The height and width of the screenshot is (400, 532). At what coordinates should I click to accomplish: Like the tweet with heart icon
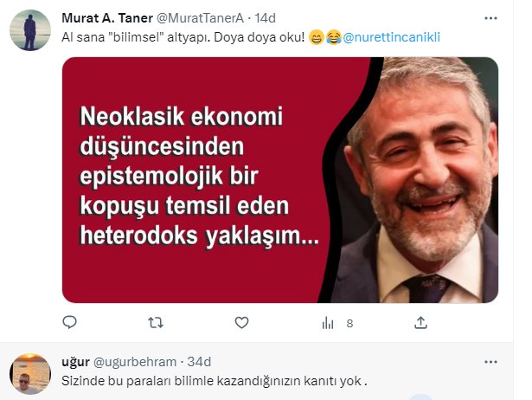[241, 323]
